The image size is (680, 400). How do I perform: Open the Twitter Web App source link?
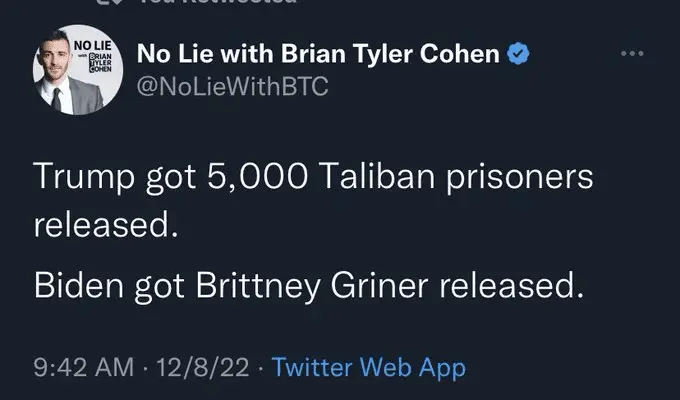coord(368,368)
